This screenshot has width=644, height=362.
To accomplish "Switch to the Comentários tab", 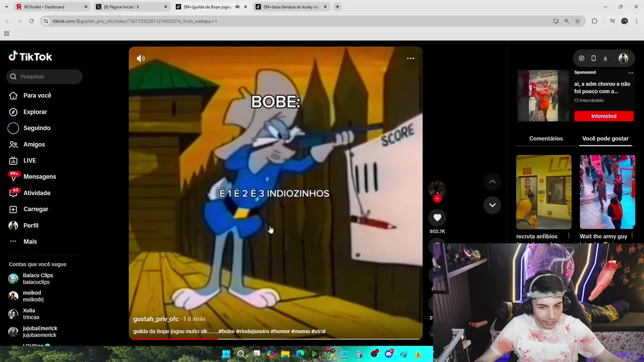I will pyautogui.click(x=546, y=138).
